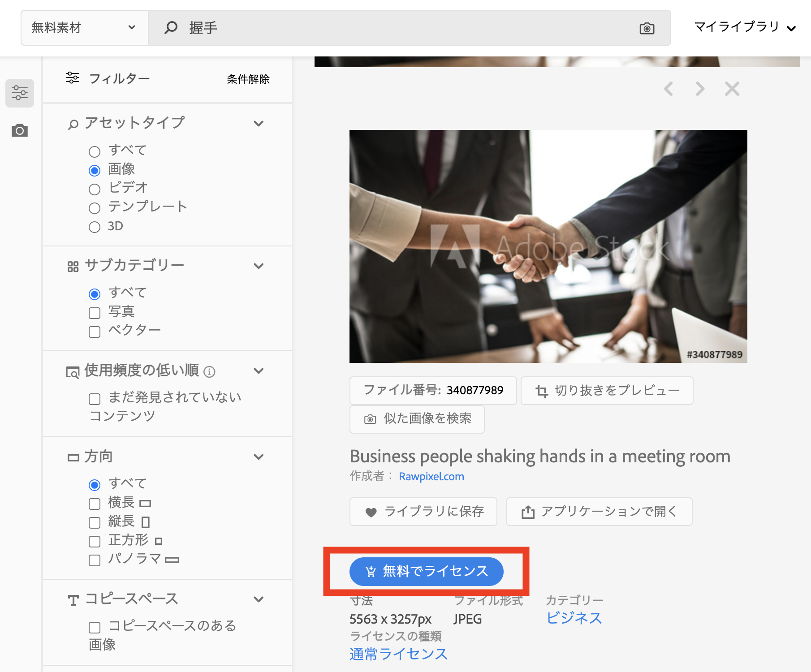Image resolution: width=811 pixels, height=672 pixels.
Task: Enable the ベクター subcategory checkbox
Action: [x=95, y=332]
